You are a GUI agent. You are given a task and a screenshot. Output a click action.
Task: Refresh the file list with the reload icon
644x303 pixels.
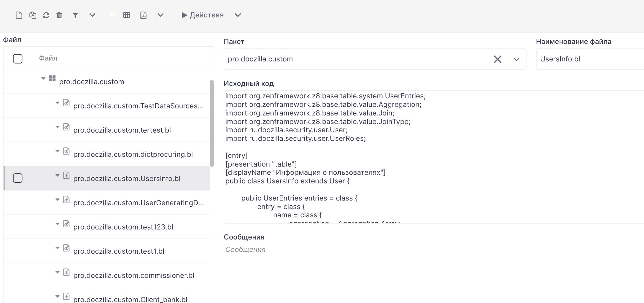(x=46, y=15)
